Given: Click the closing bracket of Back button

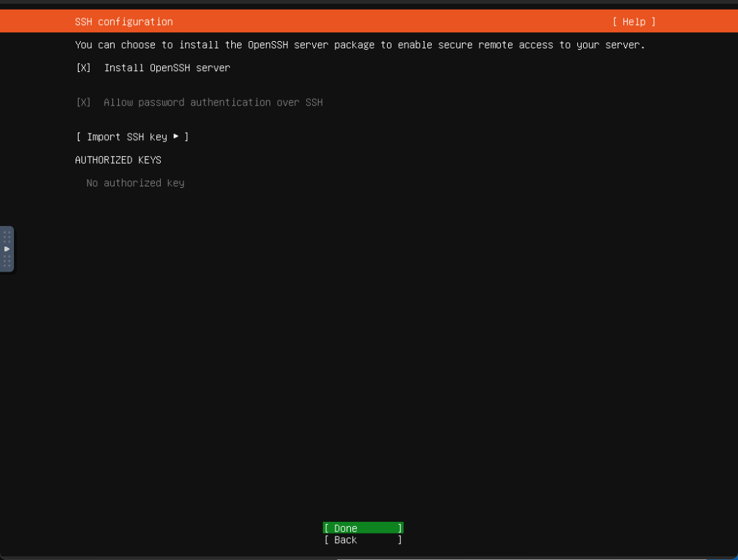Looking at the screenshot, I should [x=399, y=540].
